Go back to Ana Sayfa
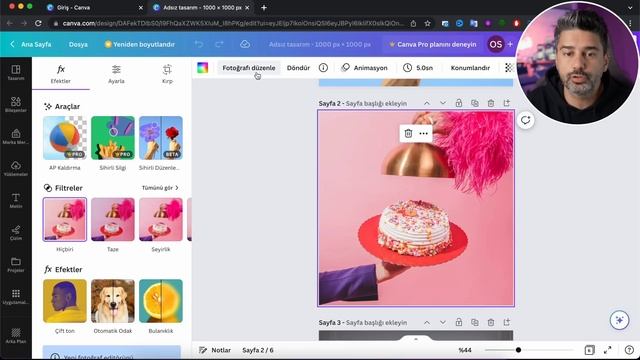640x360 pixels. [x=31, y=44]
